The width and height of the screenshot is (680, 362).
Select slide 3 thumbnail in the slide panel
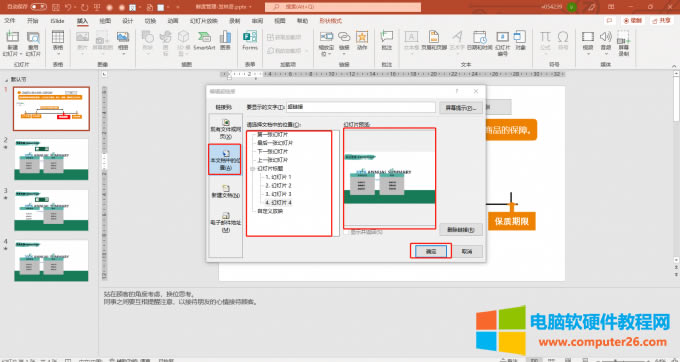coord(51,210)
